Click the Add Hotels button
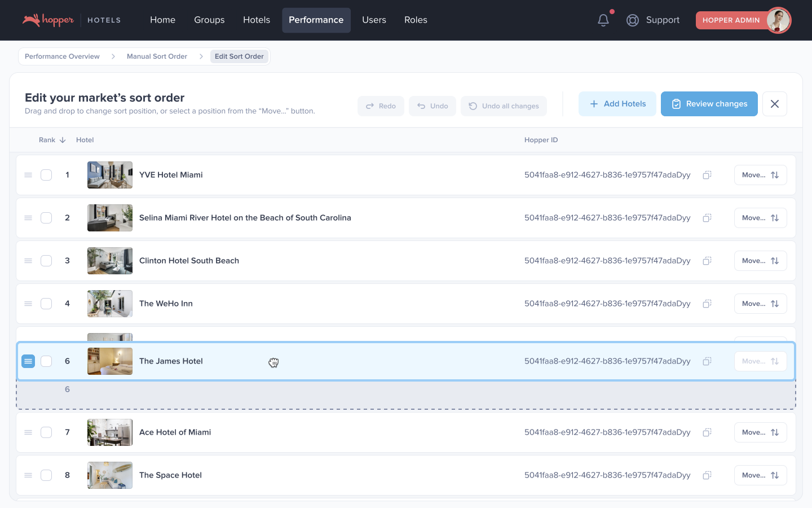Viewport: 812px width, 508px height. [x=617, y=104]
